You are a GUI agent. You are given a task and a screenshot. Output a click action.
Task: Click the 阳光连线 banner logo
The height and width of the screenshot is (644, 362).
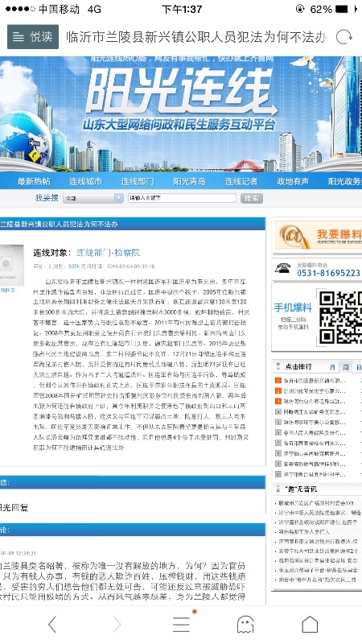point(179,93)
